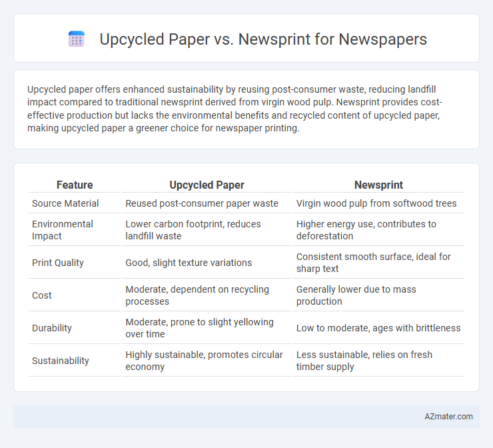Image resolution: width=493 pixels, height=448 pixels.
Task: Click 'Higher energy use, contributes to deforestation' cell
Action: click(366, 229)
